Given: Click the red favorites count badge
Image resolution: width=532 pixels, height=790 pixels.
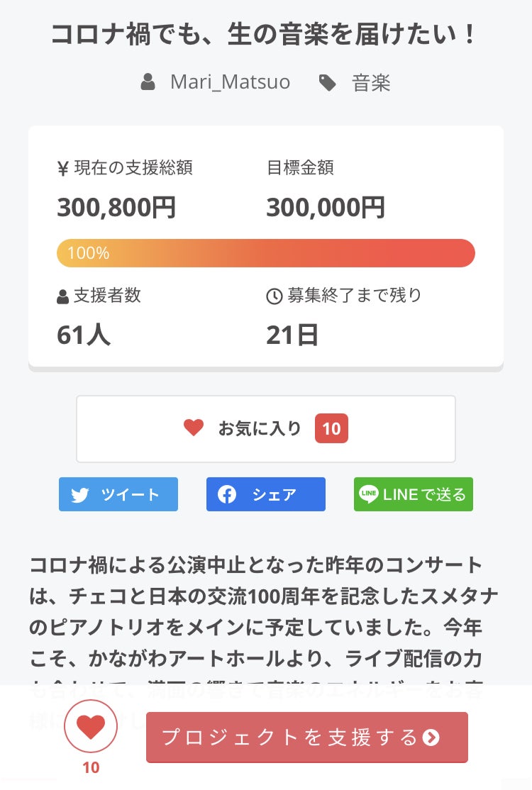Looking at the screenshot, I should (x=331, y=428).
